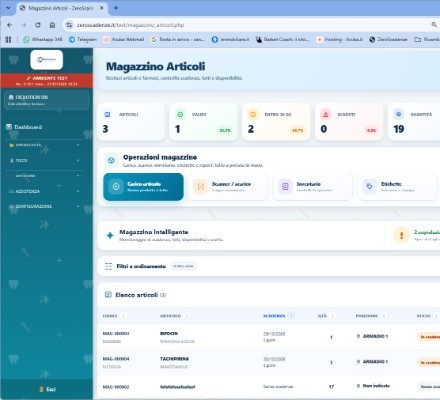Image resolution: width=440 pixels, height=400 pixels.
Task: Open the Articolo column options menu
Action: pyautogui.click(x=187, y=316)
